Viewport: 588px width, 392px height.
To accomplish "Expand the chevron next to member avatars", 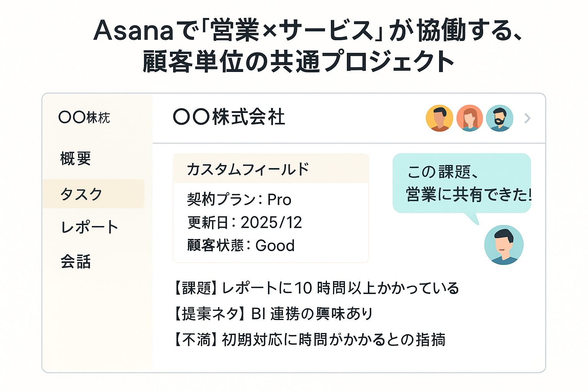I will (x=528, y=119).
